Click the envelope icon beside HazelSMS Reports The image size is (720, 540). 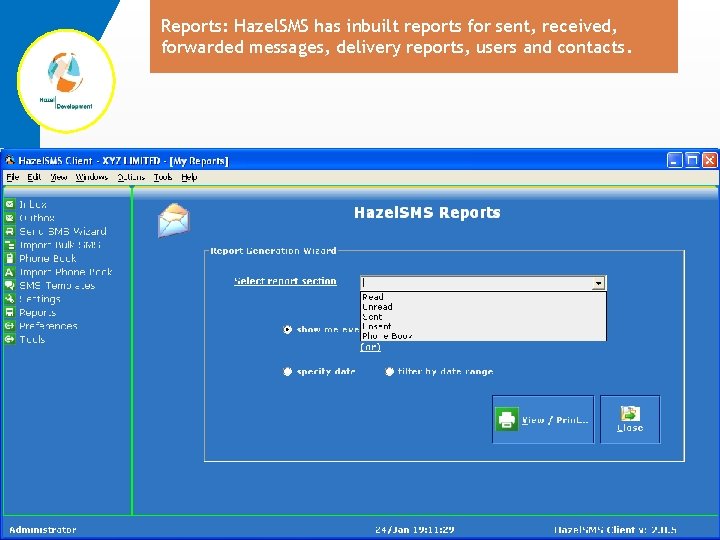coord(174,220)
